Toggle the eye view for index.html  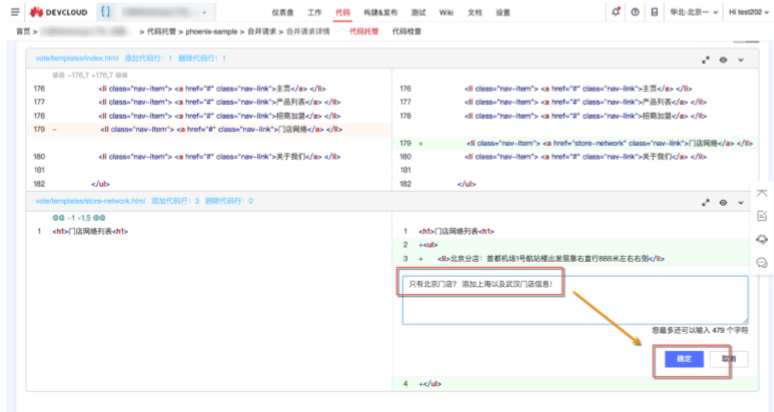723,60
